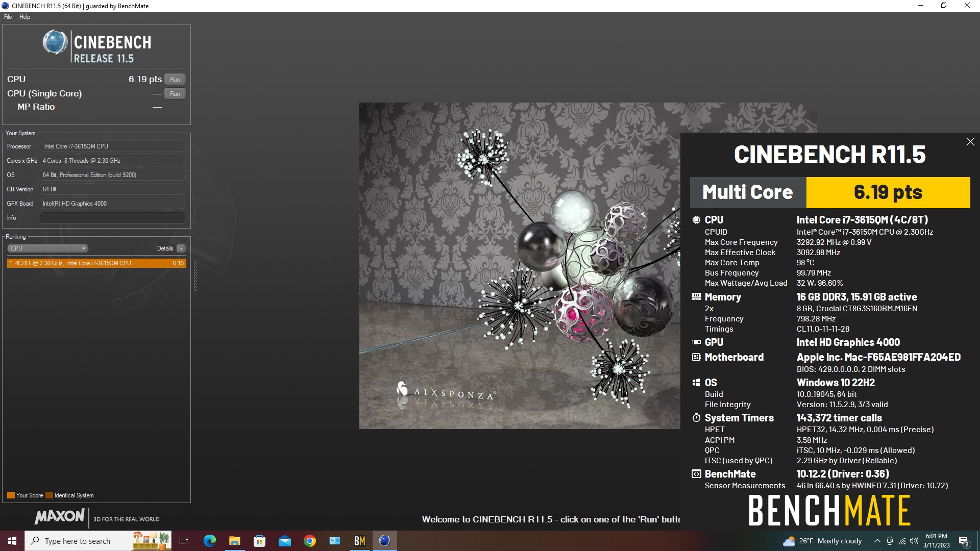Open Microsoft Store from the taskbar
Screen dimensions: 980x551
pyautogui.click(x=259, y=541)
